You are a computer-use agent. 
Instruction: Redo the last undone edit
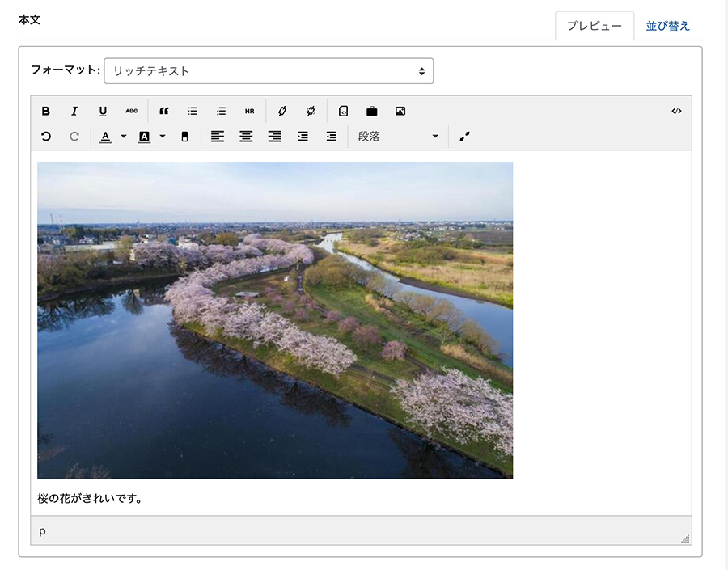tap(74, 137)
